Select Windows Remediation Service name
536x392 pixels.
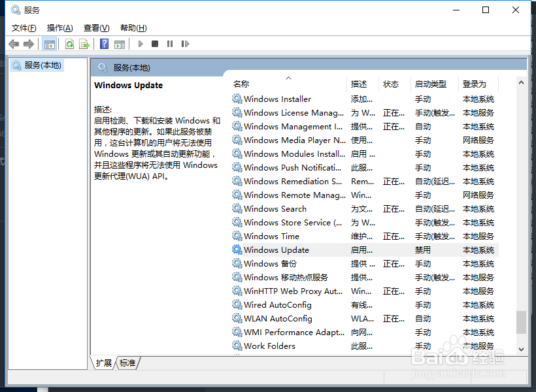pyautogui.click(x=293, y=181)
